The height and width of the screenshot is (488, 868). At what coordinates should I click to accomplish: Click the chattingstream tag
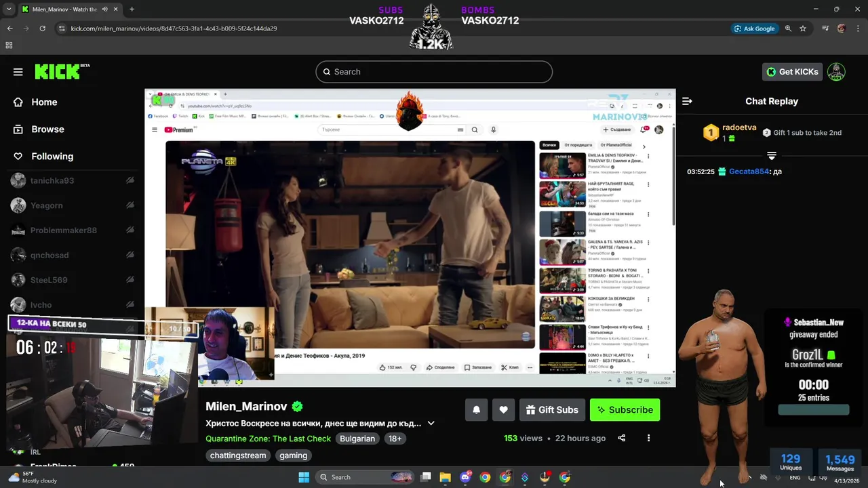[x=238, y=455]
